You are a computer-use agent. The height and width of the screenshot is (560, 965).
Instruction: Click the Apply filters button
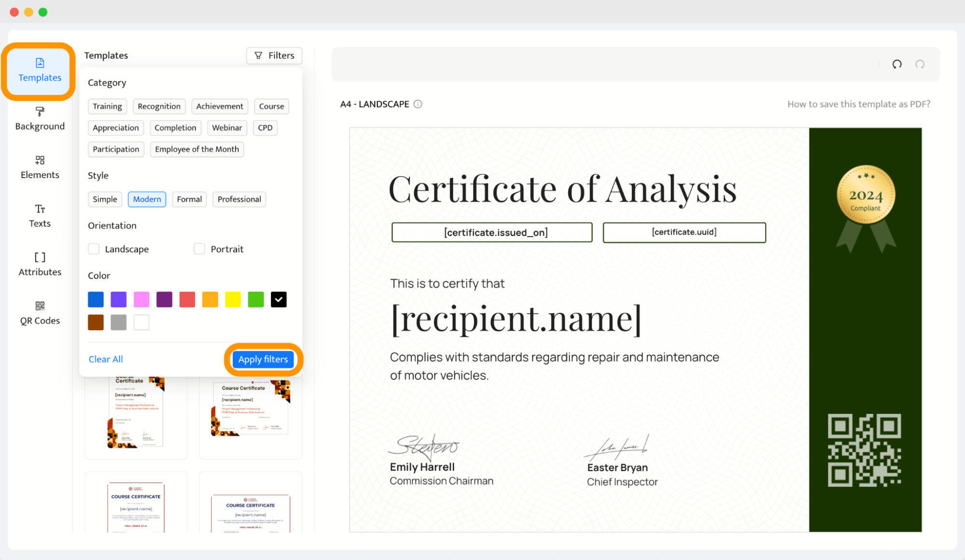(x=263, y=359)
